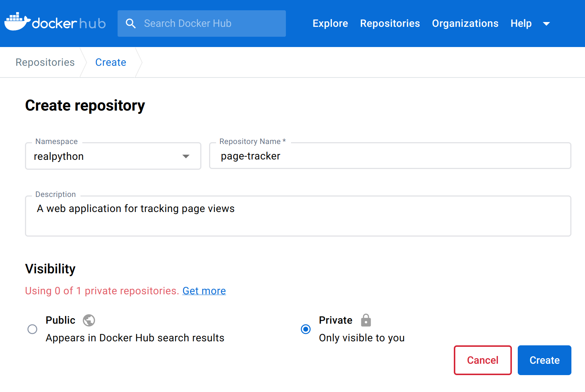The image size is (585, 392).
Task: Open the Namespace dropdown arrow
Action: pos(186,157)
